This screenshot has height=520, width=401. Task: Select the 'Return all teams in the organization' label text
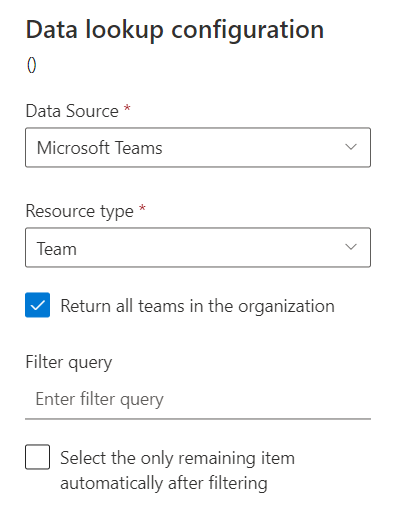[197, 306]
